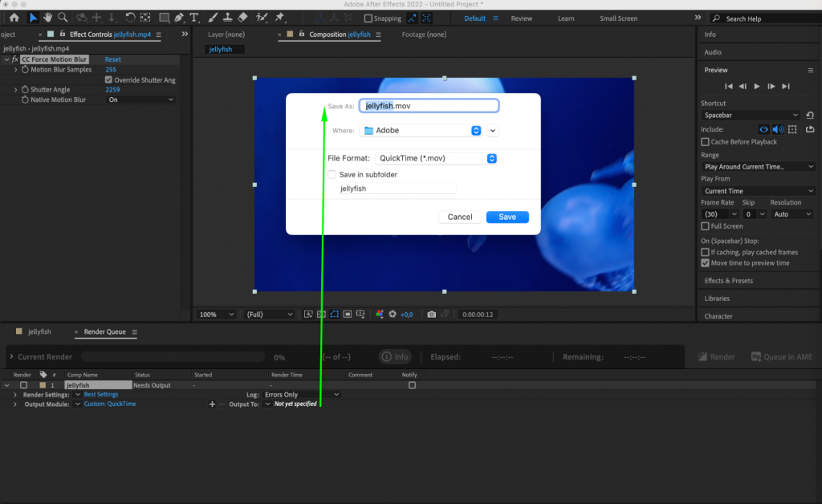Open the Home screen in After Effects
The height and width of the screenshot is (504, 822).
[x=13, y=18]
